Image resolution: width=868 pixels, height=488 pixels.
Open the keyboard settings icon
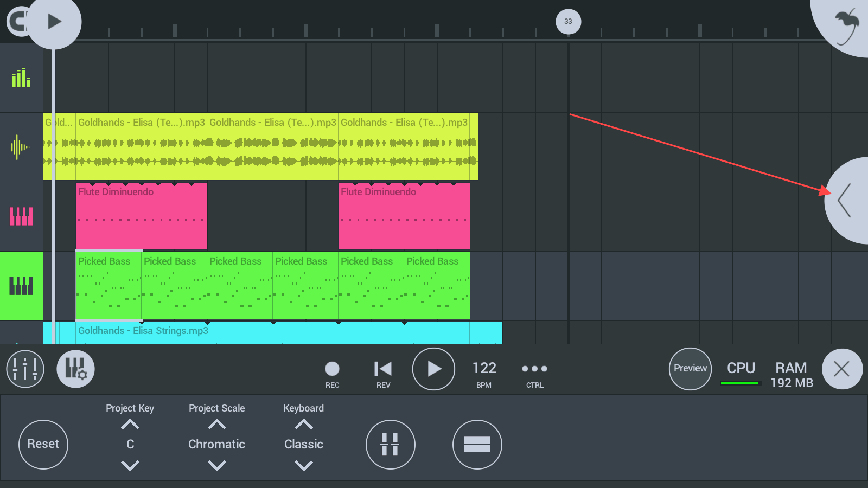[76, 369]
